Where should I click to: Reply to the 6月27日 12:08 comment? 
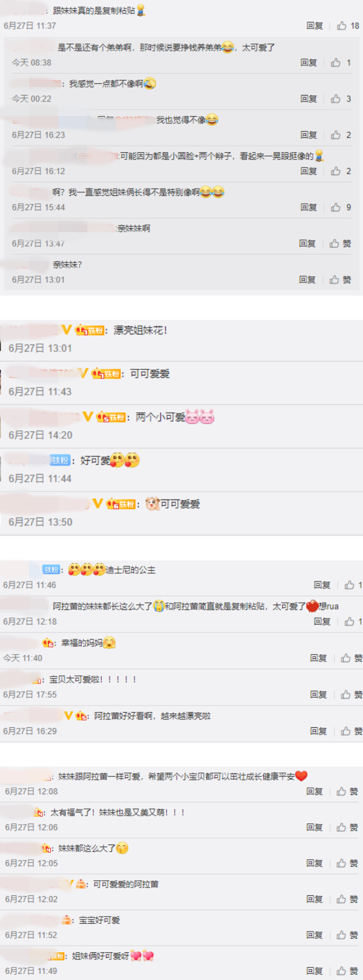click(x=315, y=791)
